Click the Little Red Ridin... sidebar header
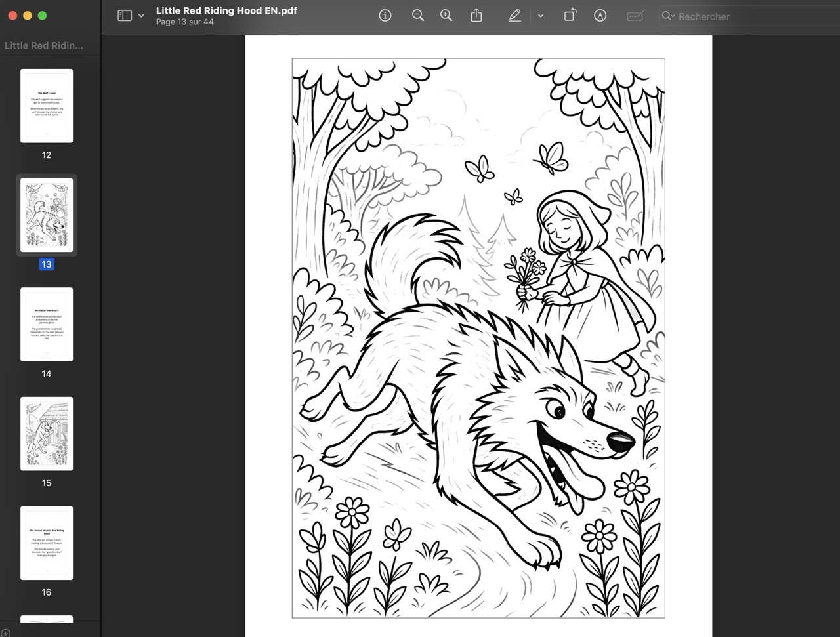Screen dimensions: 840x637 [x=44, y=45]
